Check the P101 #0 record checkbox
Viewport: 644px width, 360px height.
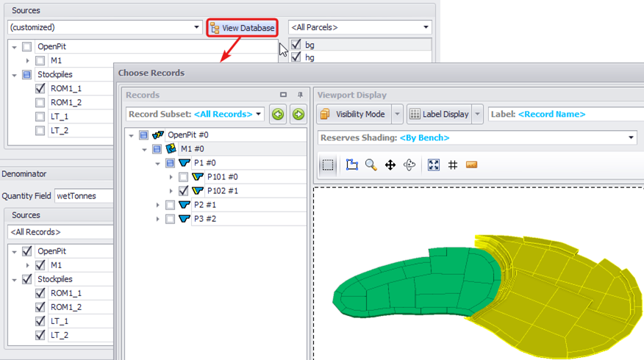click(x=183, y=177)
